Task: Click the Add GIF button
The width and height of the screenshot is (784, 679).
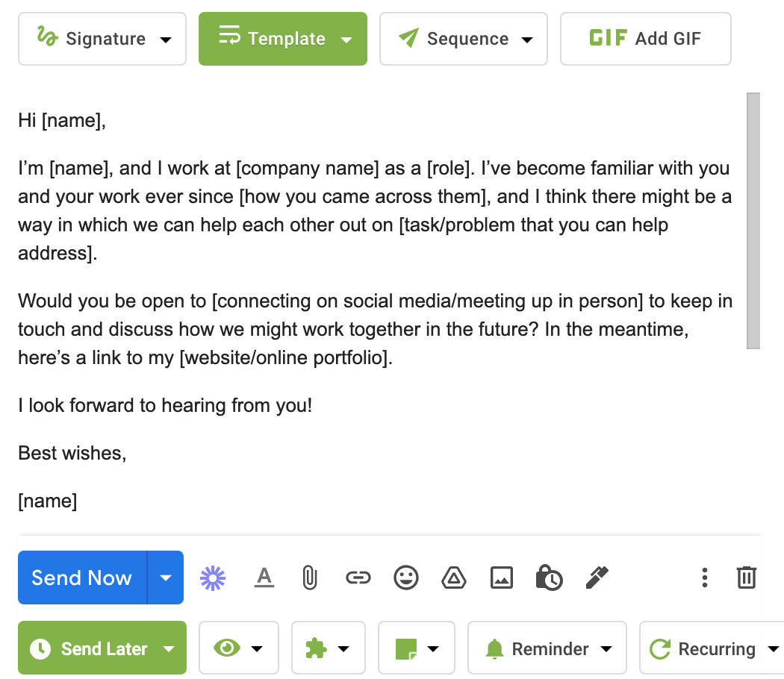Action: click(646, 39)
